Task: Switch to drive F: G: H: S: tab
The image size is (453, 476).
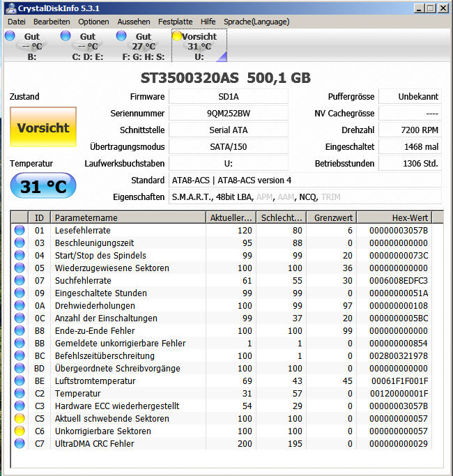Action: point(144,46)
